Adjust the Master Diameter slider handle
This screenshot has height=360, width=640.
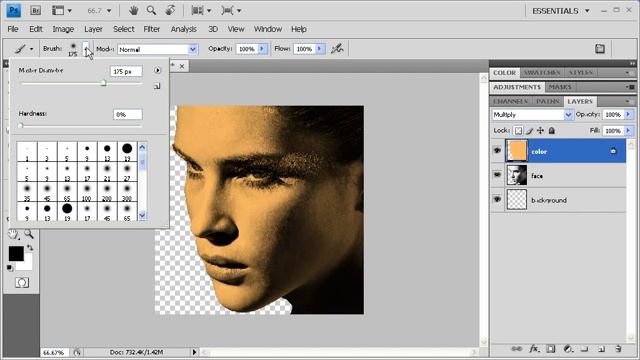click(x=103, y=83)
